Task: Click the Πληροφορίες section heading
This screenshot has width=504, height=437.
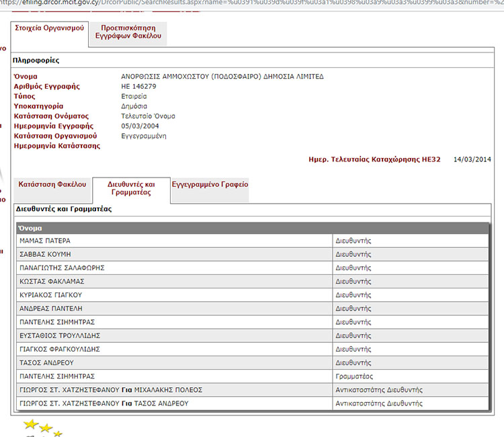Action: (36, 61)
